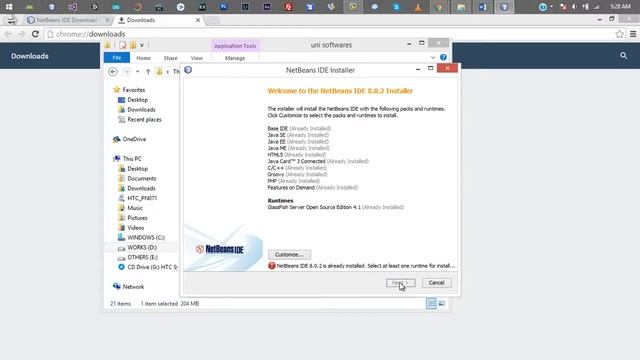Open Explorer help with blue question icon
640x360 pixels.
pos(443,58)
